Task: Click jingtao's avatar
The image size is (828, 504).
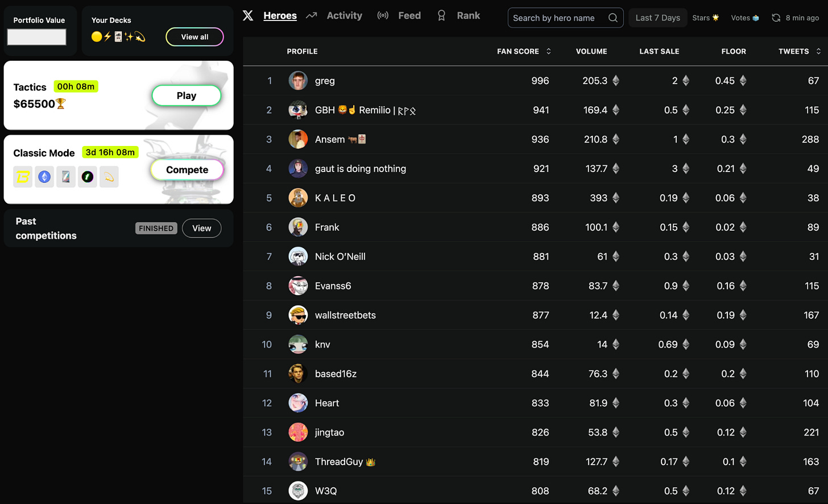Action: tap(298, 432)
